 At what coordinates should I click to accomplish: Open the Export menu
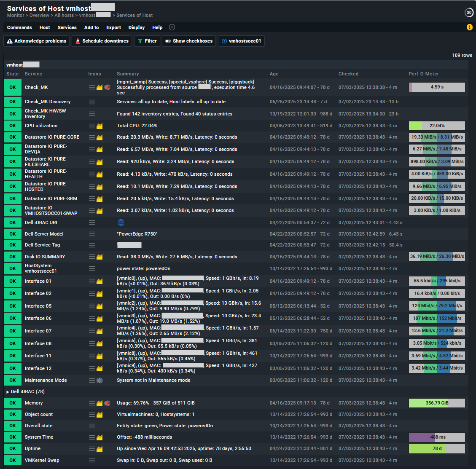click(x=113, y=27)
